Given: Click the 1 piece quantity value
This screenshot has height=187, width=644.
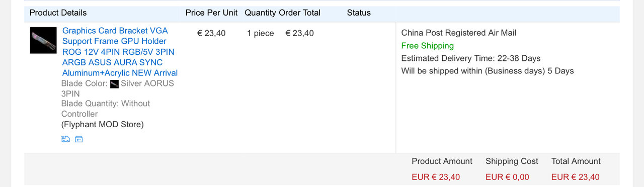Looking at the screenshot, I should tap(261, 33).
